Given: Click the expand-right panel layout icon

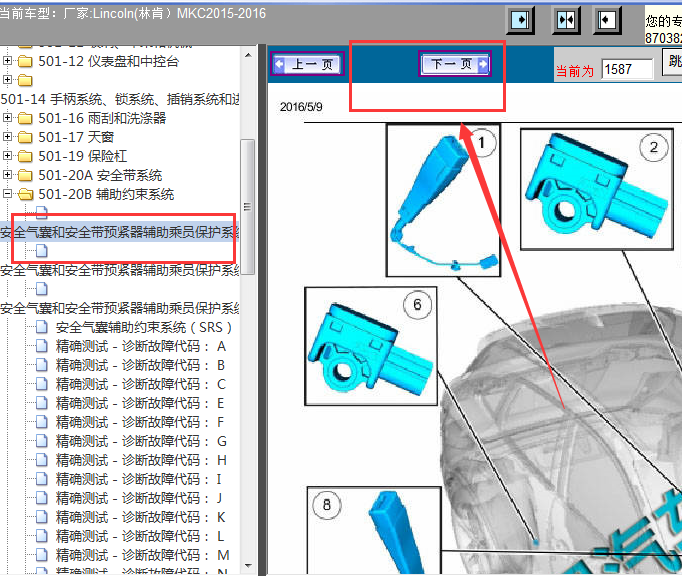Looking at the screenshot, I should pyautogui.click(x=520, y=20).
